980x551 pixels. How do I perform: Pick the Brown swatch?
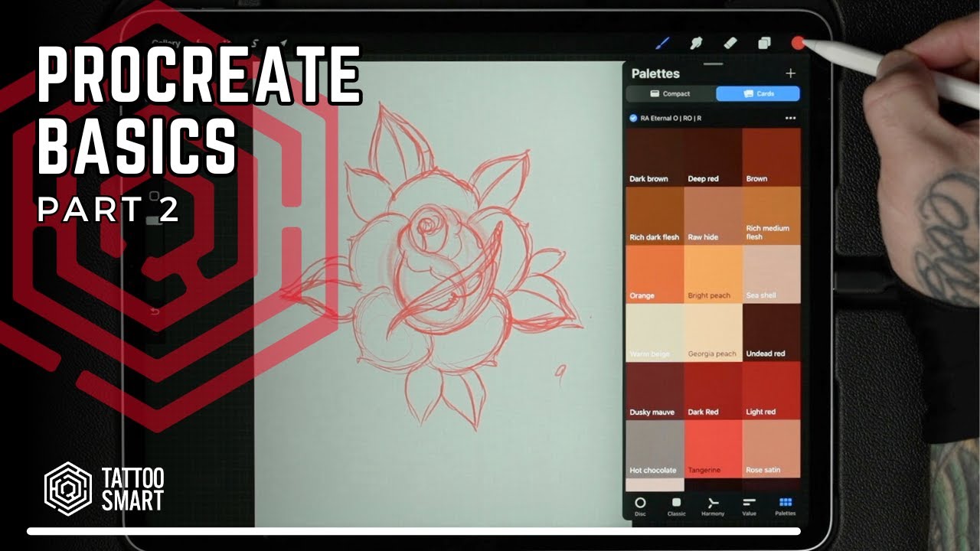(771, 157)
